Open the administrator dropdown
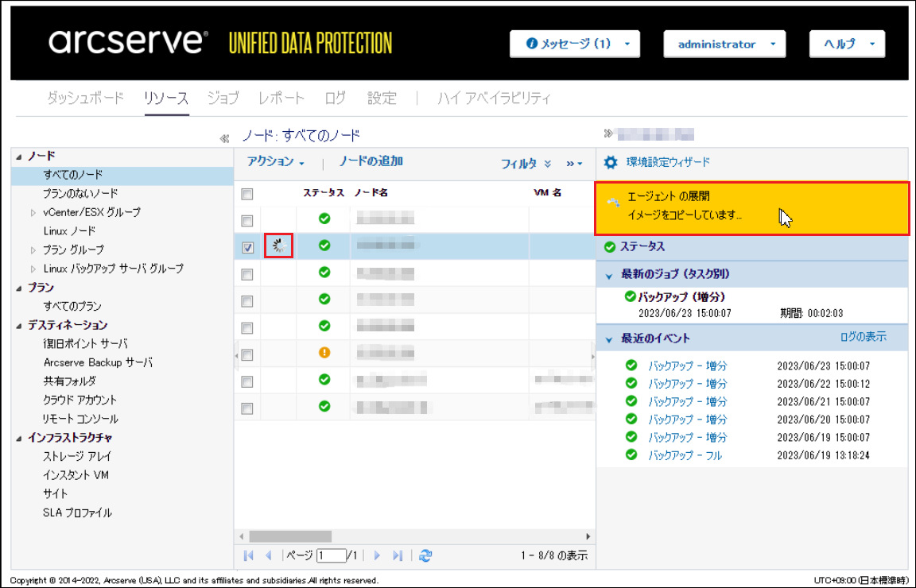The height and width of the screenshot is (588, 916). coord(724,44)
